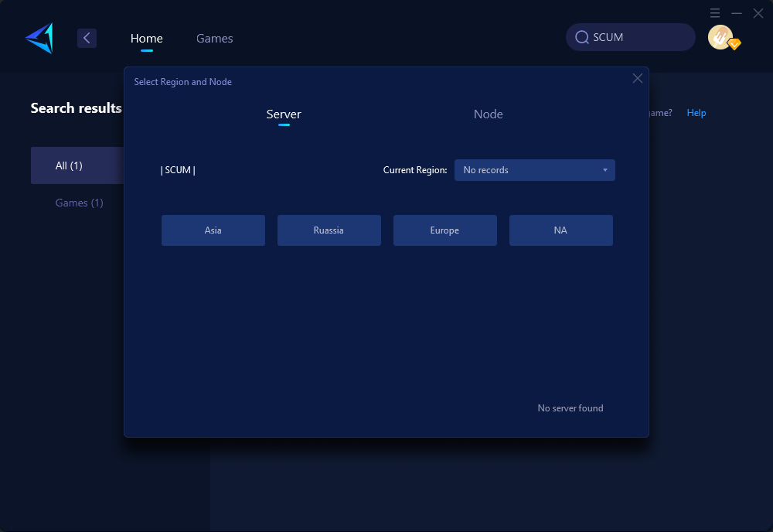Select the All (1) results filter
Screen dimensions: 773x532
[x=77, y=165]
